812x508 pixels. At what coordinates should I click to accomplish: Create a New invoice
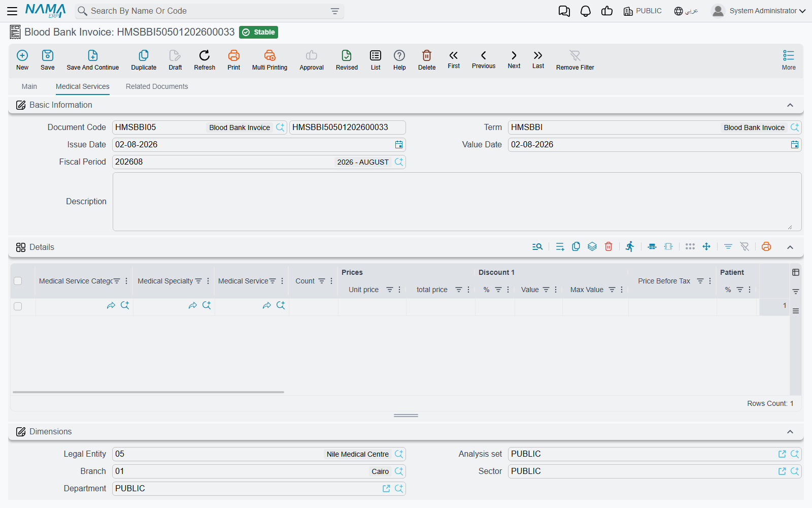(x=22, y=60)
